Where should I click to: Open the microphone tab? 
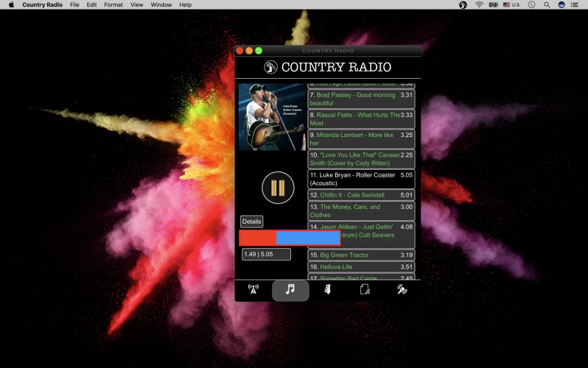coord(401,290)
